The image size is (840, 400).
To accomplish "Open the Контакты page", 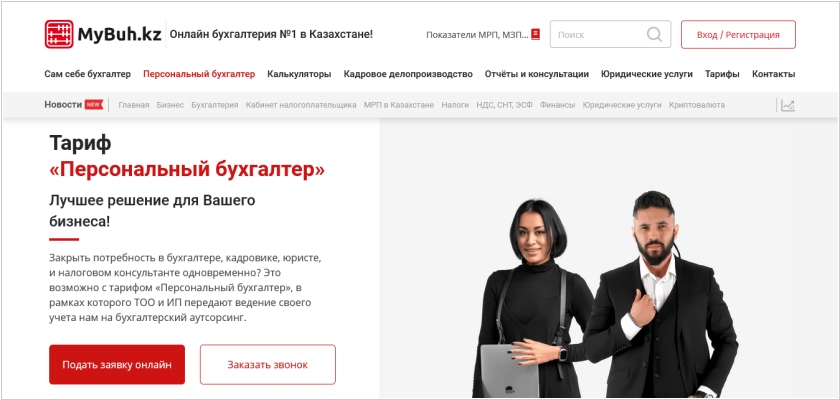I will point(774,74).
